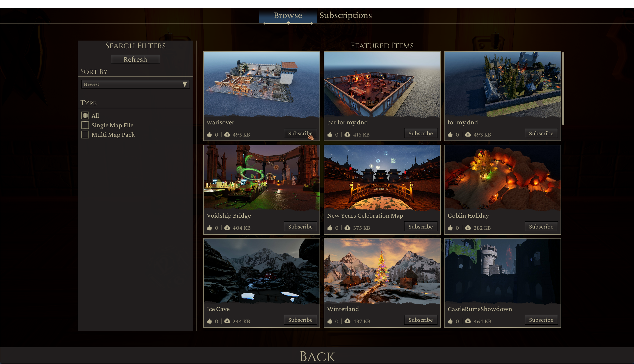
Task: Check the Multi Map Pack filter
Action: pos(85,135)
